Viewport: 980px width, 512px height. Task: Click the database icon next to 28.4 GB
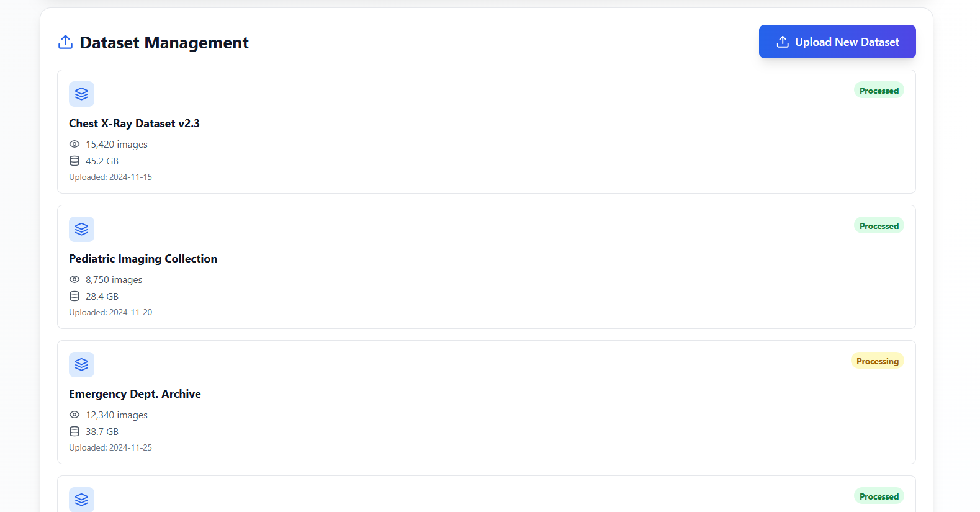[x=74, y=296]
